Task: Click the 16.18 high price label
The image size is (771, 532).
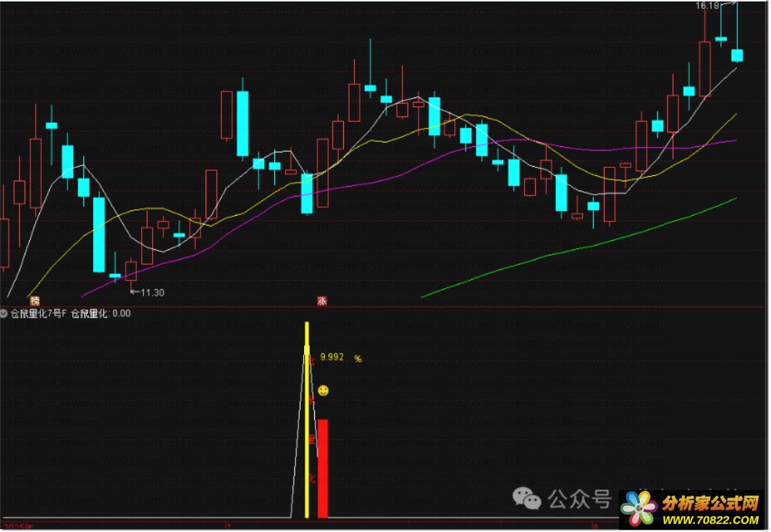Action: (707, 5)
